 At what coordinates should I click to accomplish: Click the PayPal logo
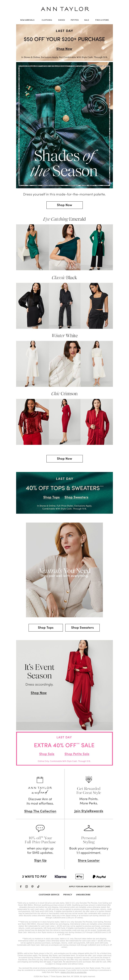pyautogui.click(x=99, y=877)
